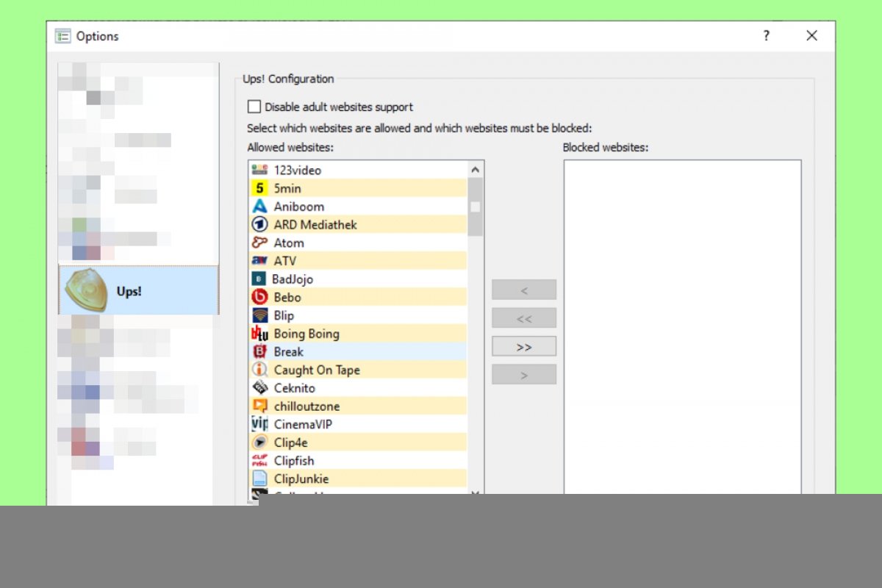Move all websites with >> button
Image resolution: width=882 pixels, height=588 pixels.
point(524,346)
